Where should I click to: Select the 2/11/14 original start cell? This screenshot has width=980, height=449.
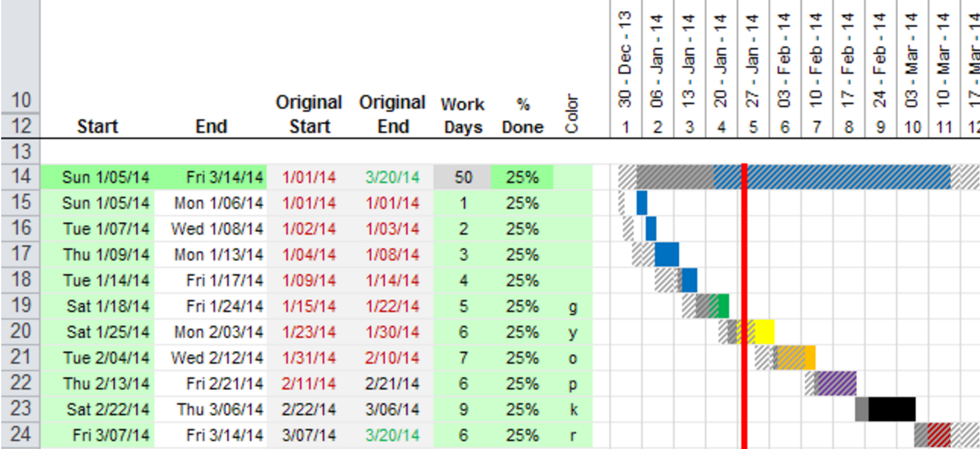309,383
